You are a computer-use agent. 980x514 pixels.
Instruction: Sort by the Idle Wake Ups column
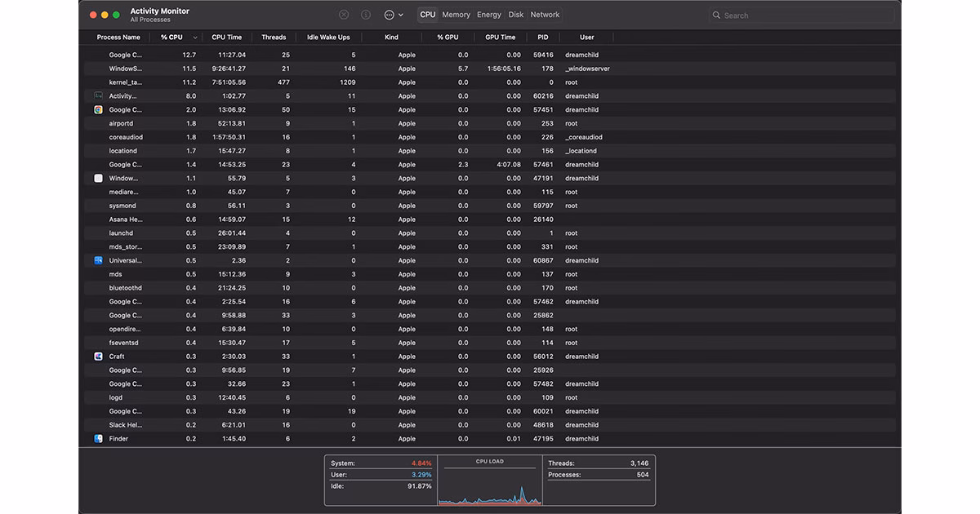pos(328,38)
